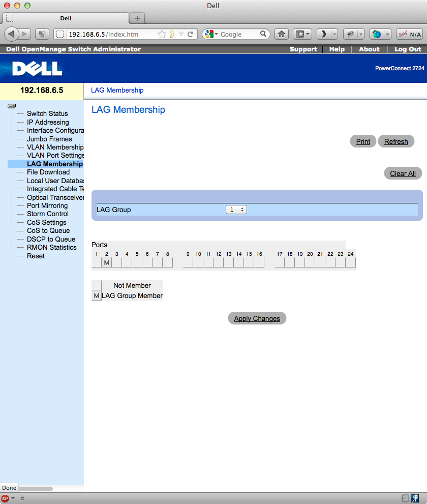Click the feed chevron icon in address bar
Image resolution: width=427 pixels, height=504 pixels.
pos(172,34)
